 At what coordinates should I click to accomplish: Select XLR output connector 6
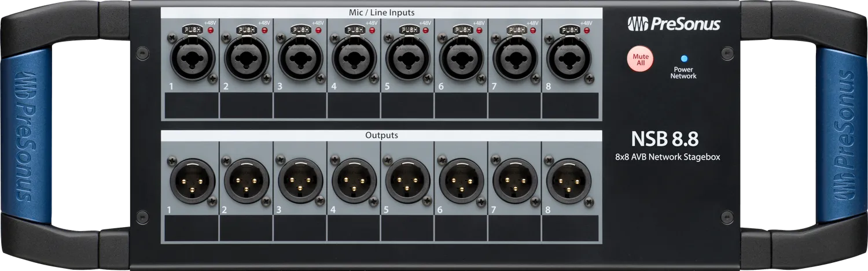[x=461, y=181]
